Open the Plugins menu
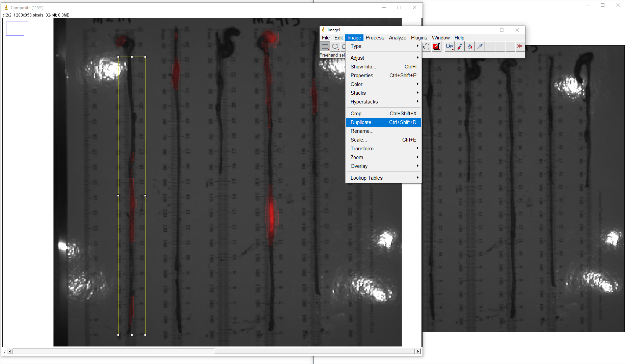Screen dimensions: 626x364 click(419, 38)
